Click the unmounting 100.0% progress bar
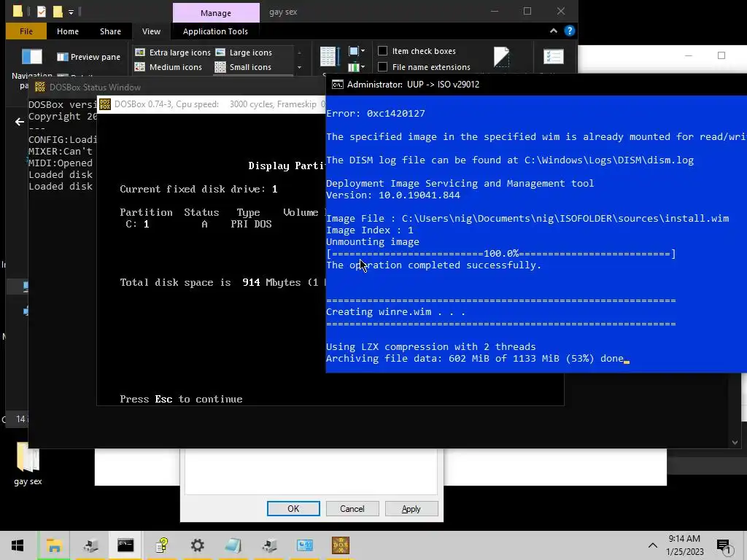747x560 pixels. tap(500, 253)
